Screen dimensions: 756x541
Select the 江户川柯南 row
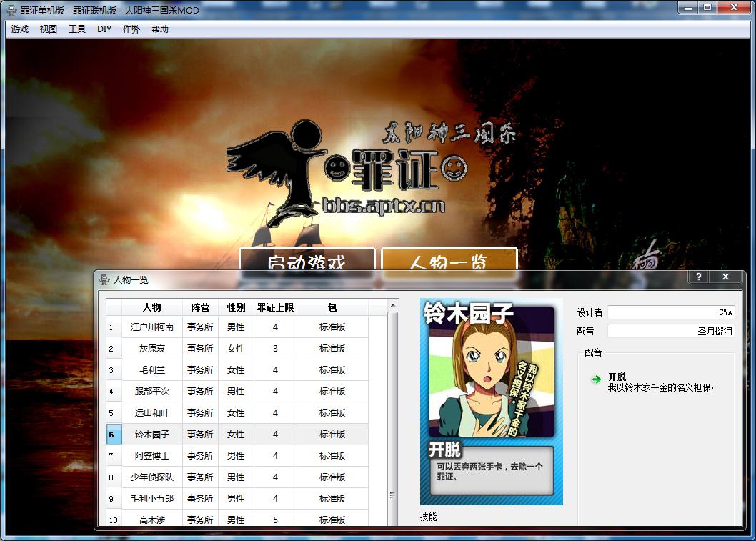(151, 327)
